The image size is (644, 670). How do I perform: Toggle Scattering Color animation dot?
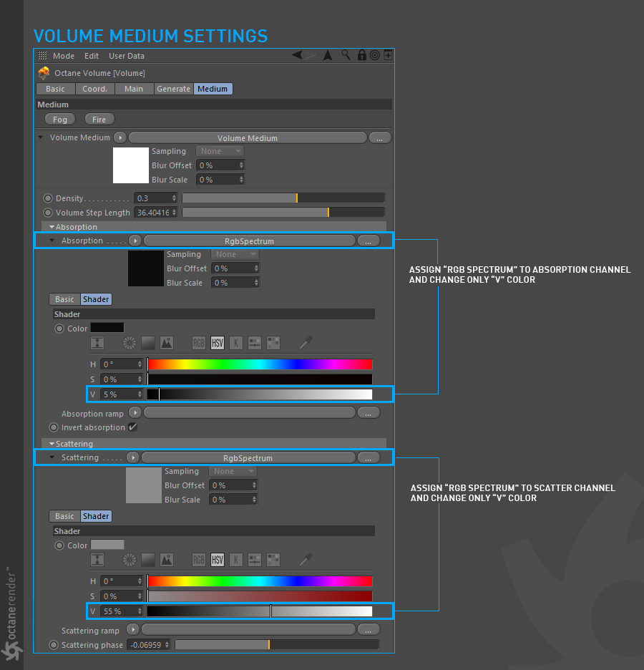point(59,545)
